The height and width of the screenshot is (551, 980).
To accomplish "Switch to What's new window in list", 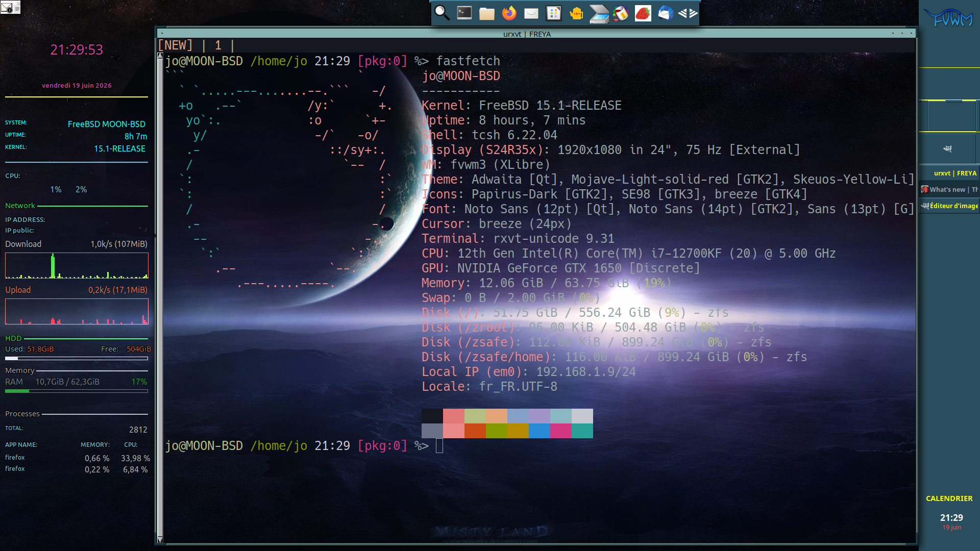I will [949, 189].
